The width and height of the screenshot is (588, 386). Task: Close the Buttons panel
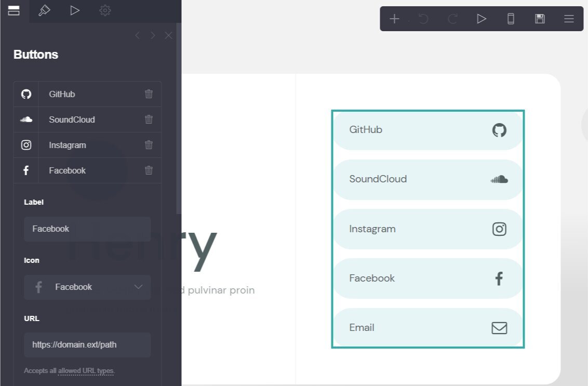tap(168, 35)
